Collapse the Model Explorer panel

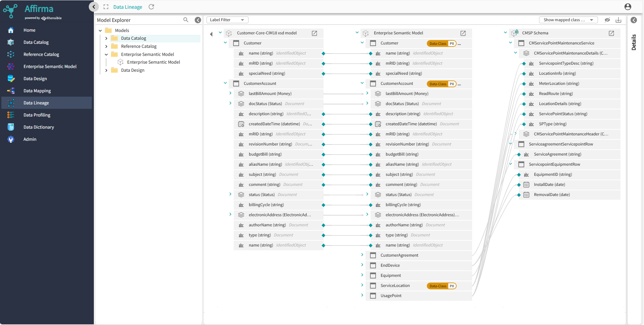pos(198,20)
